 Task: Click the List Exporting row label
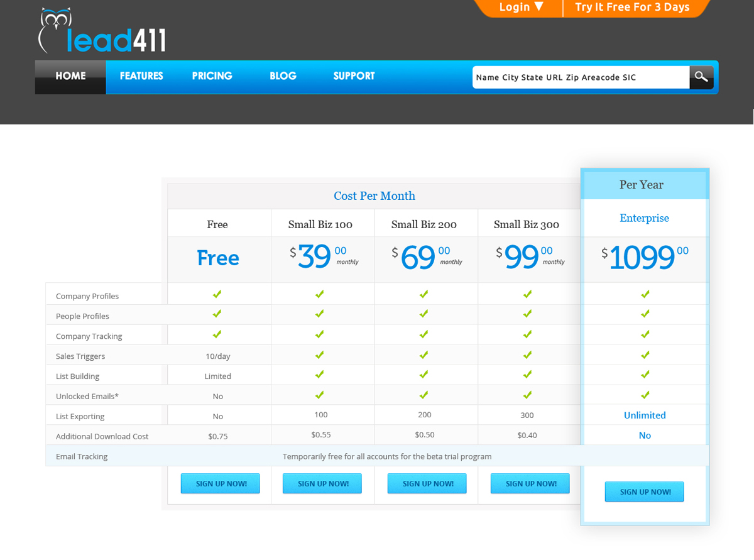pos(80,417)
